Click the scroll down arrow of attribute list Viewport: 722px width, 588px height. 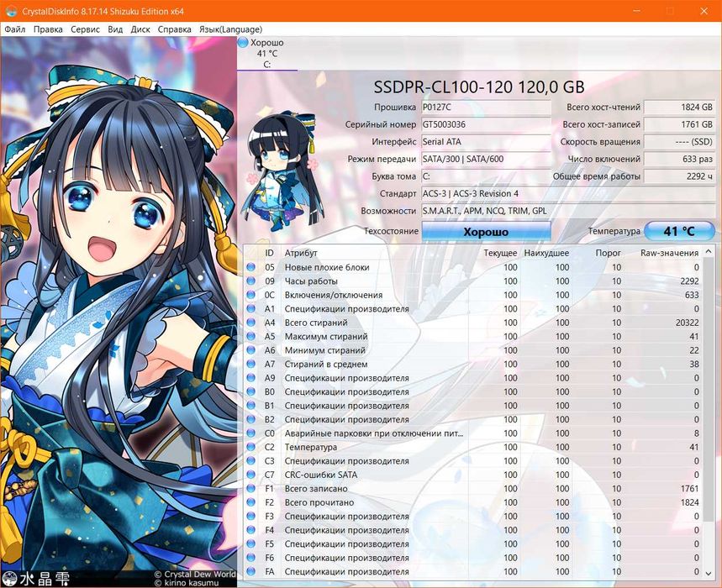pyautogui.click(x=709, y=573)
